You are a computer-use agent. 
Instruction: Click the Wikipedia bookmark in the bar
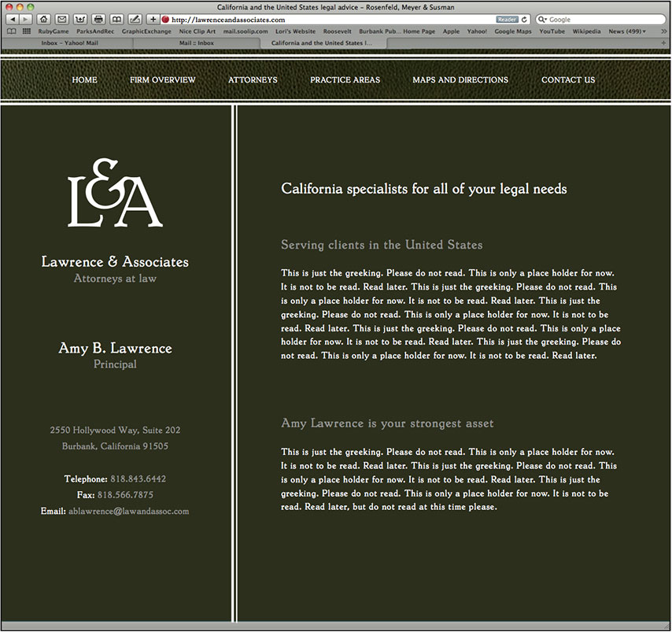coord(586,31)
